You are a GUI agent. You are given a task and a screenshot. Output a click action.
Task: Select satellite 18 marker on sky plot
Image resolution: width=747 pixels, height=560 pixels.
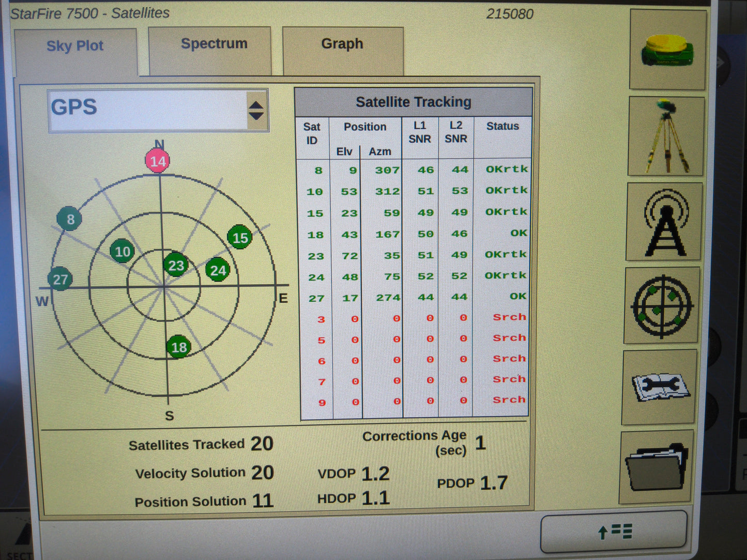(179, 347)
